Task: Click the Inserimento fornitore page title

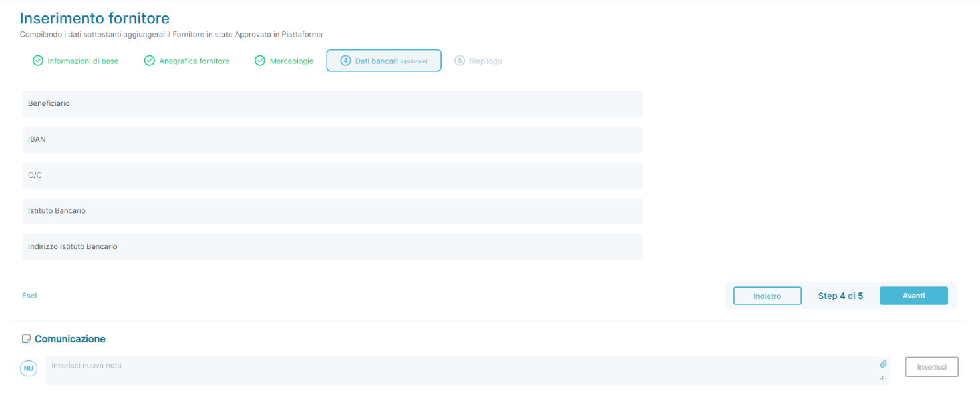Action: click(94, 19)
